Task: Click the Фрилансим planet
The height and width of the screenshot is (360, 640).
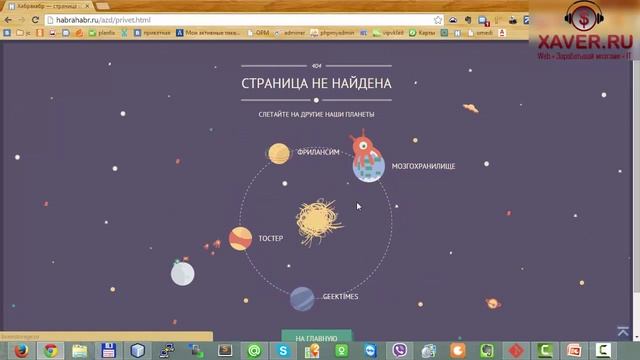Action: point(279,153)
